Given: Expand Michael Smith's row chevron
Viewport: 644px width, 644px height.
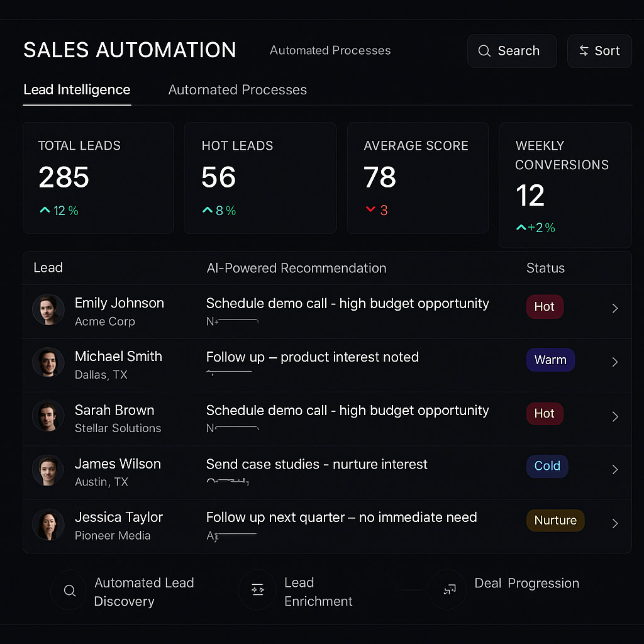Looking at the screenshot, I should pos(614,362).
